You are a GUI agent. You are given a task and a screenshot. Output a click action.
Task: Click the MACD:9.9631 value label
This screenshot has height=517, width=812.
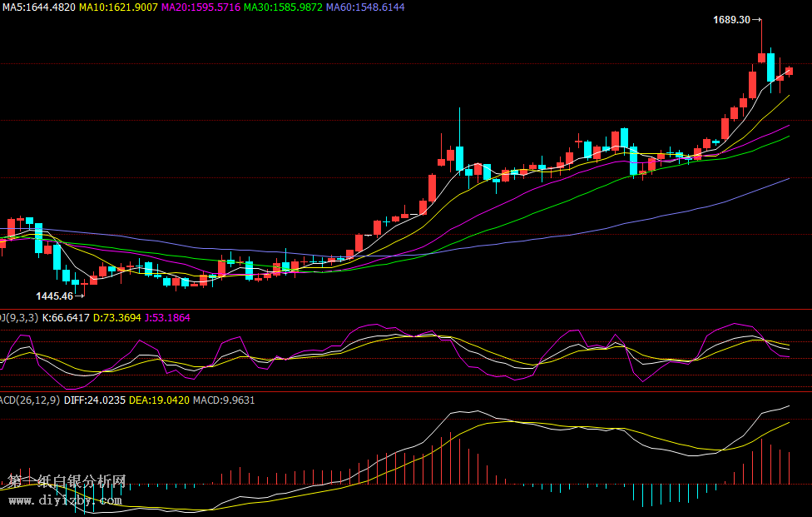[224, 400]
